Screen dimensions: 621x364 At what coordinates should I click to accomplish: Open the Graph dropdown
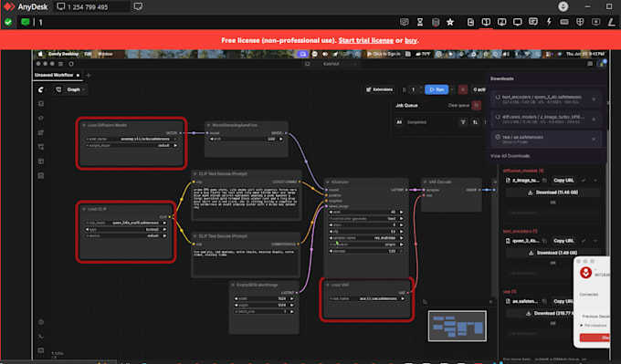[x=70, y=89]
